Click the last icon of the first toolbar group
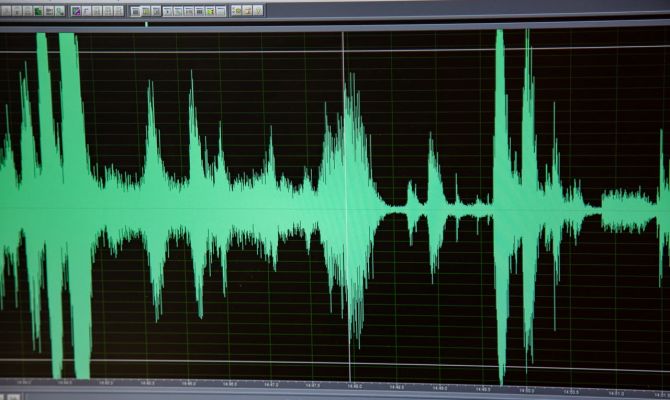670x400 pixels. pyautogui.click(x=60, y=11)
